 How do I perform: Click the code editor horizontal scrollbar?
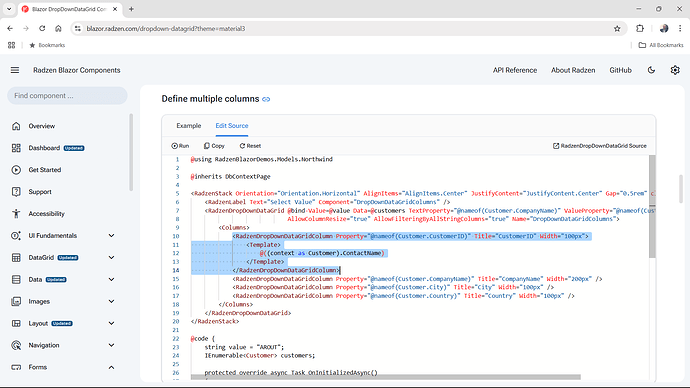pos(386,377)
